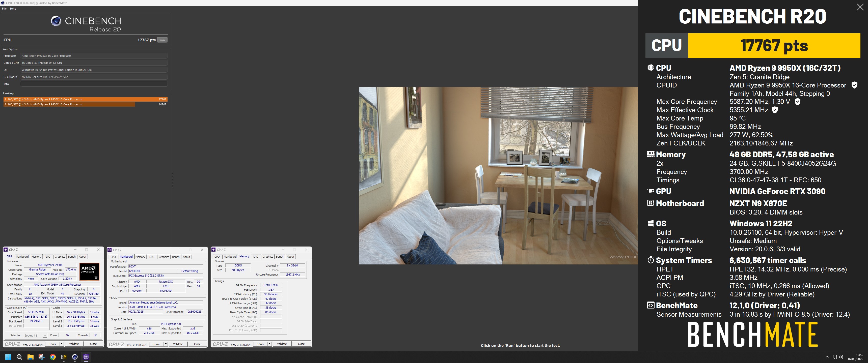Screen dimensions: 868x363
Task: Open the Cinebench File menu
Action: [x=4, y=9]
